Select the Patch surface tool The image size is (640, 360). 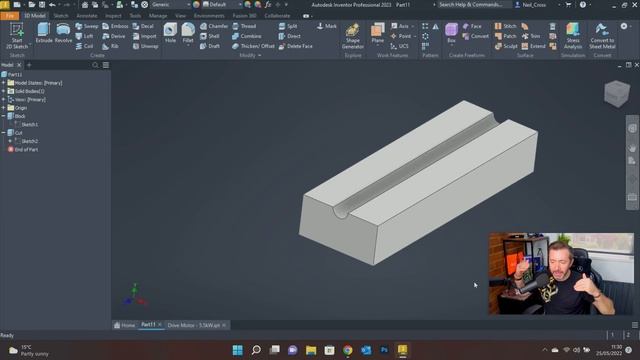[505, 36]
